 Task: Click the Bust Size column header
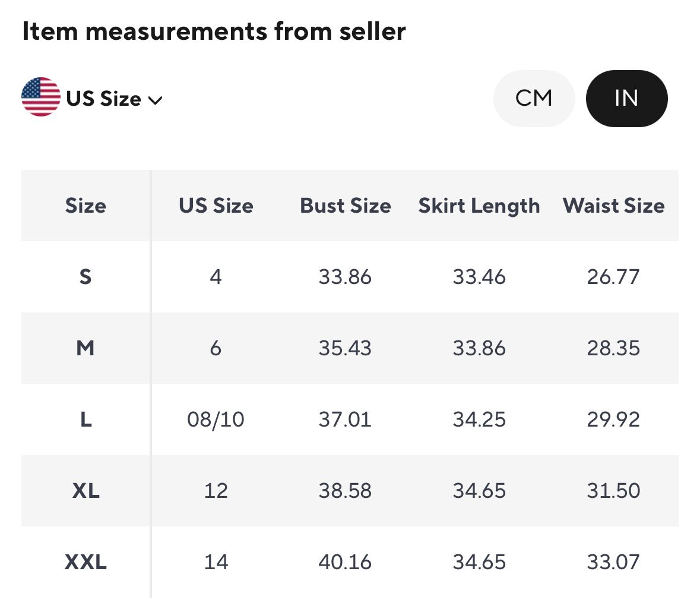[x=345, y=206]
